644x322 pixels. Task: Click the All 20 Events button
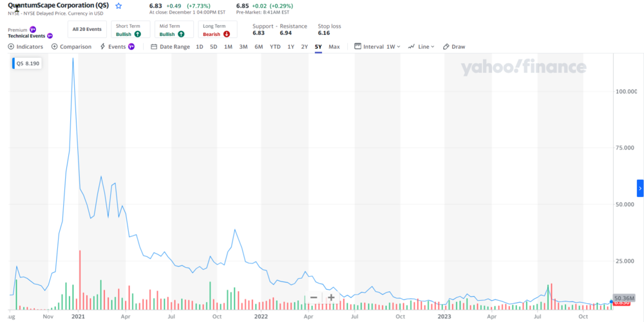[x=87, y=30]
